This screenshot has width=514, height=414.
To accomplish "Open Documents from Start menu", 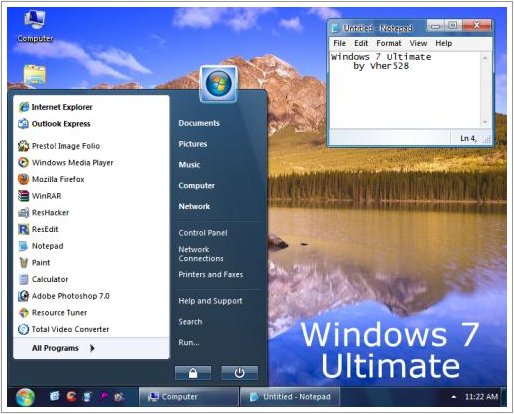I will [x=199, y=123].
